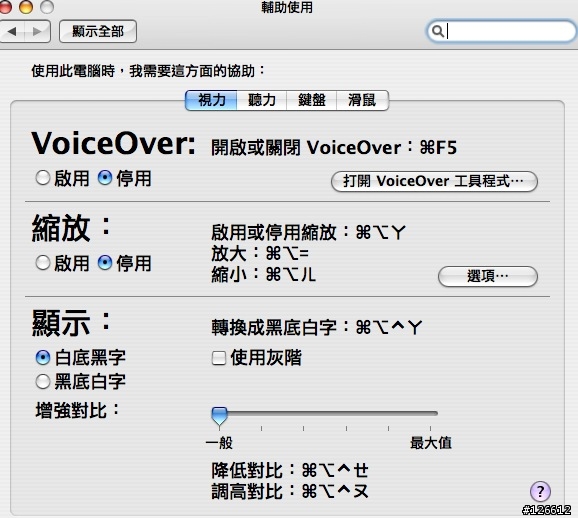The image size is (578, 518).
Task: Click the middle of the contrast slider track
Action: (325, 413)
